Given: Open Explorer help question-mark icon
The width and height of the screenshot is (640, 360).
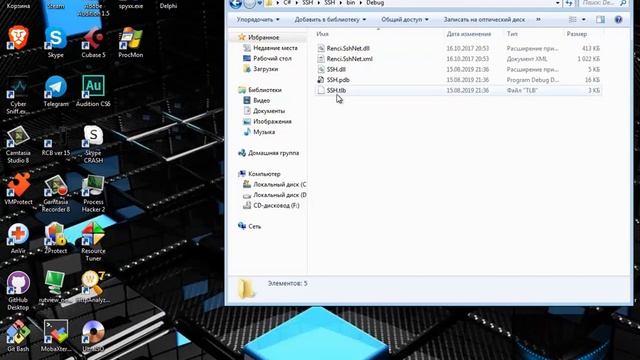Looking at the screenshot, I should pyautogui.click(x=618, y=20).
